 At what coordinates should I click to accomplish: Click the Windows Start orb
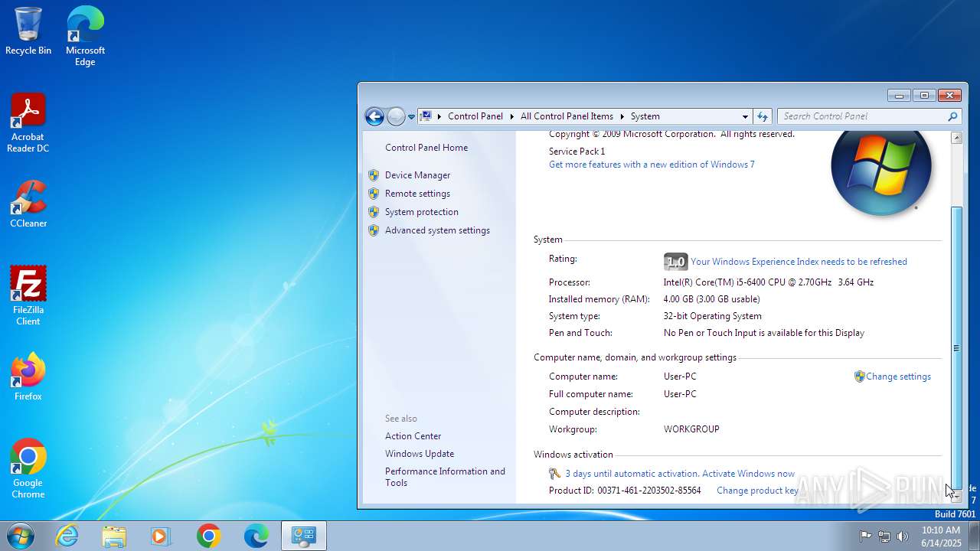click(20, 536)
